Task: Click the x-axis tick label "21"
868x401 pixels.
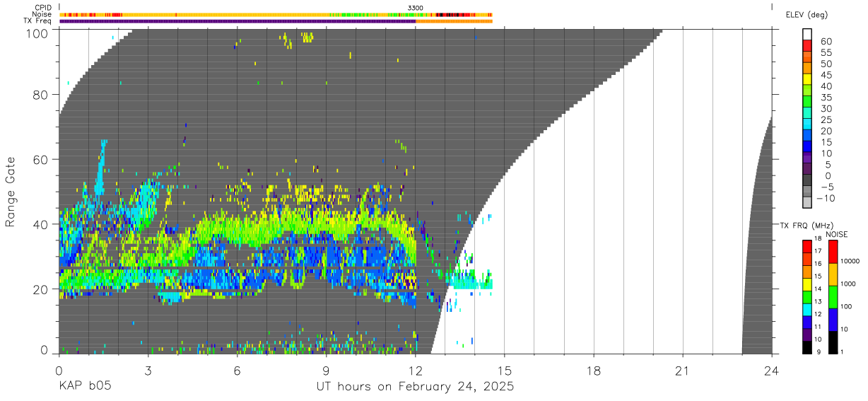Action: pos(683,370)
